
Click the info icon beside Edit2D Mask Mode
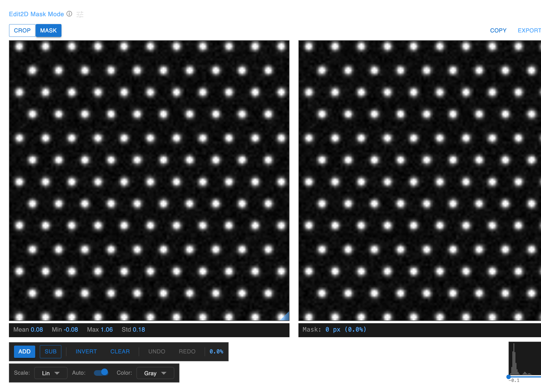tap(69, 14)
